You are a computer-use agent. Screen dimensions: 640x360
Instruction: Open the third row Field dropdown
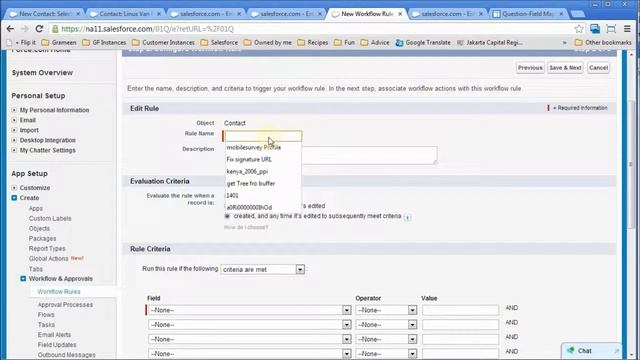[249, 340]
